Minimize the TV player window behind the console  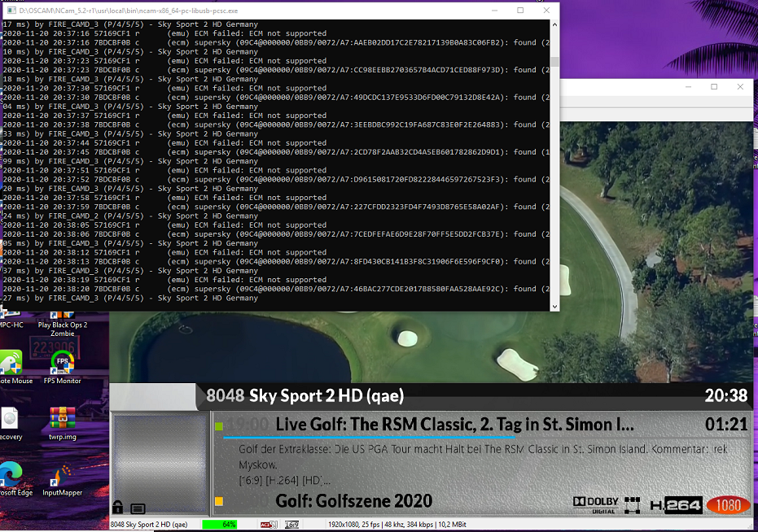click(x=689, y=86)
